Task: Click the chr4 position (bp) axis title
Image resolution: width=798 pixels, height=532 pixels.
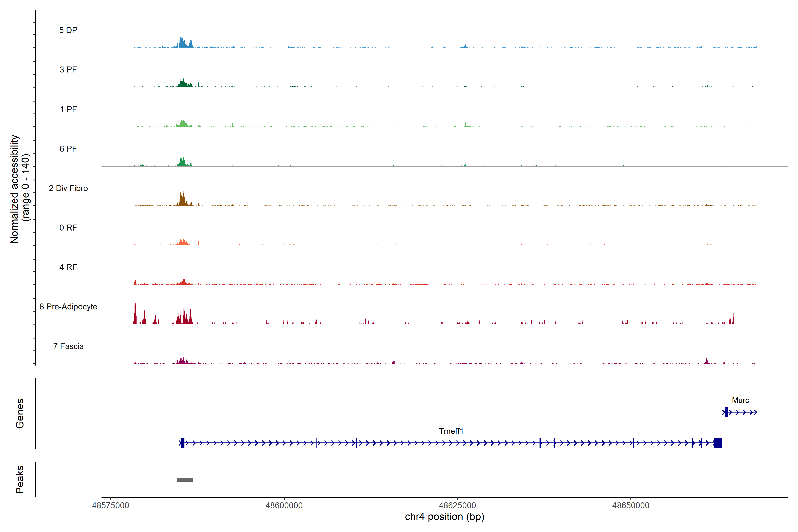Action: (444, 517)
